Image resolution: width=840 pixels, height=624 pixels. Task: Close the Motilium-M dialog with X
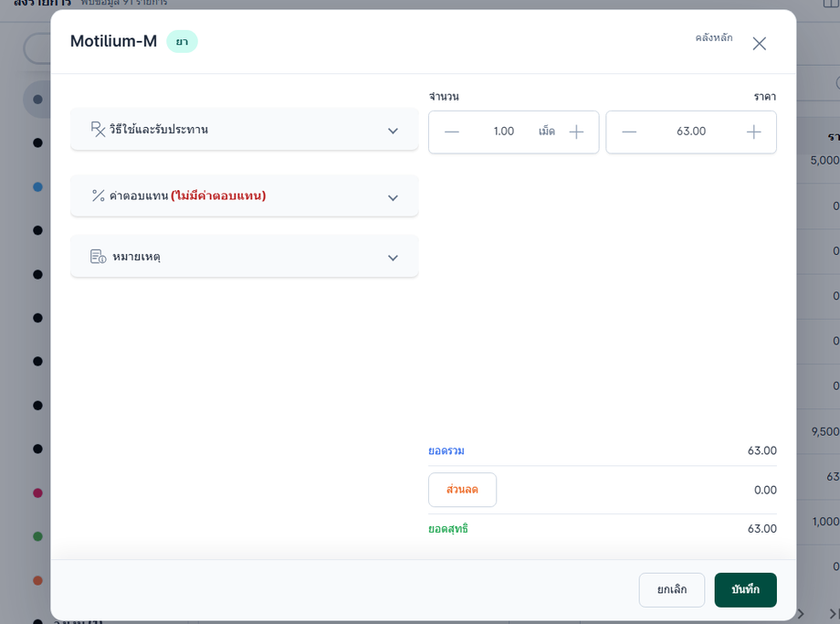pos(759,44)
